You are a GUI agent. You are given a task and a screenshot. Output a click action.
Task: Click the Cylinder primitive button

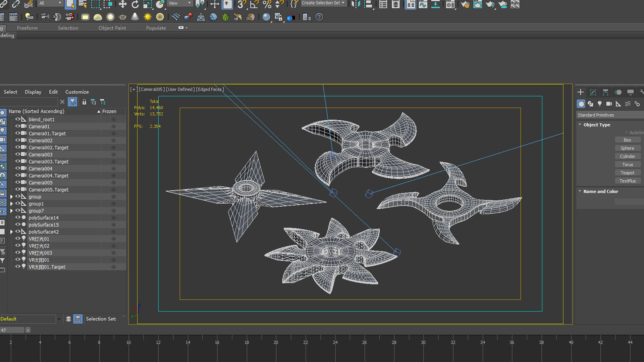[627, 157]
